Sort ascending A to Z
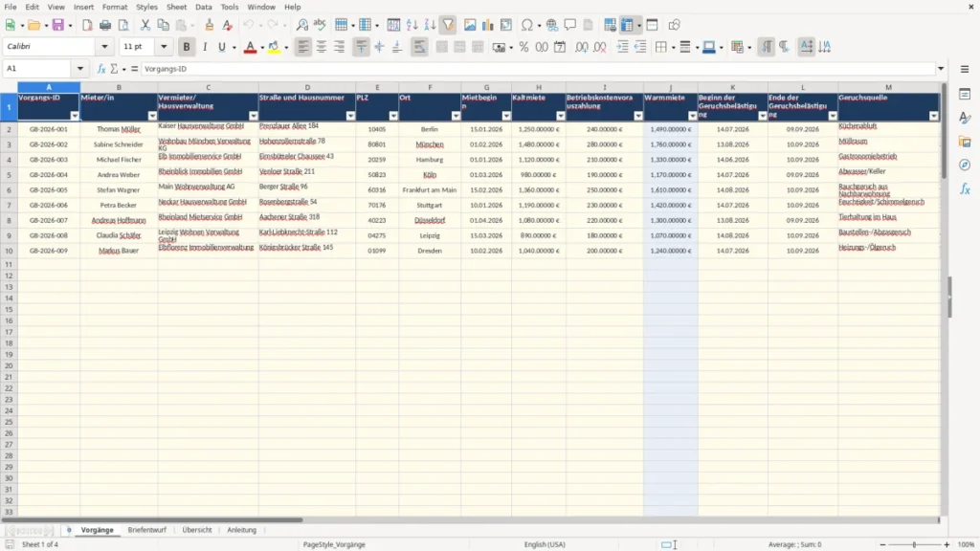Image resolution: width=980 pixels, height=551 pixels. tap(412, 25)
